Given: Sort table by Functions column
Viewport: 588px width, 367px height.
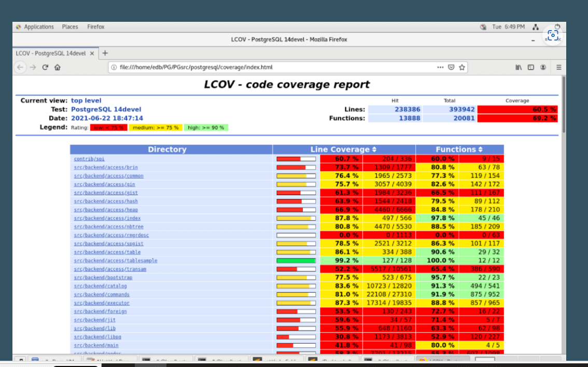Looking at the screenshot, I should point(459,149).
